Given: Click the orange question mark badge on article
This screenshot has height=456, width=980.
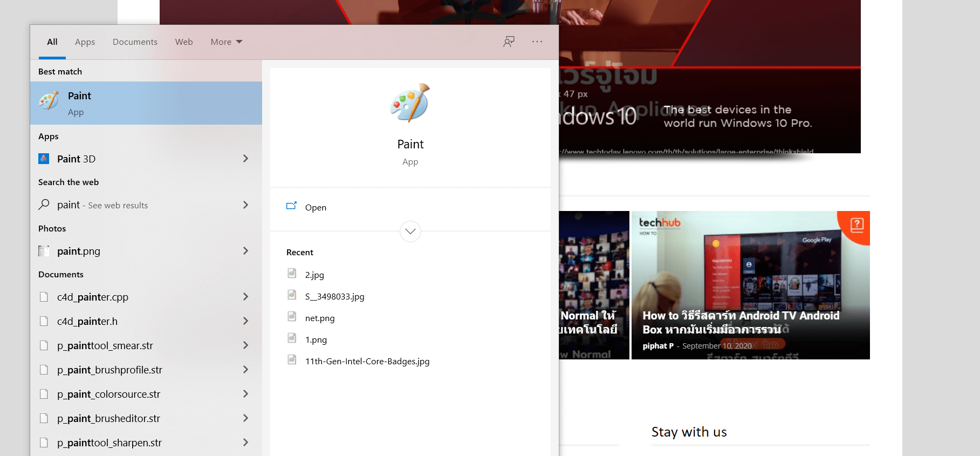Looking at the screenshot, I should coord(856,224).
